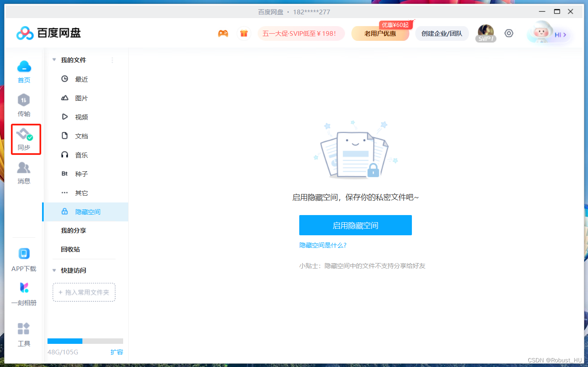Click the 拖入常用文件夹 drop box
This screenshot has width=588, height=367.
tap(84, 293)
